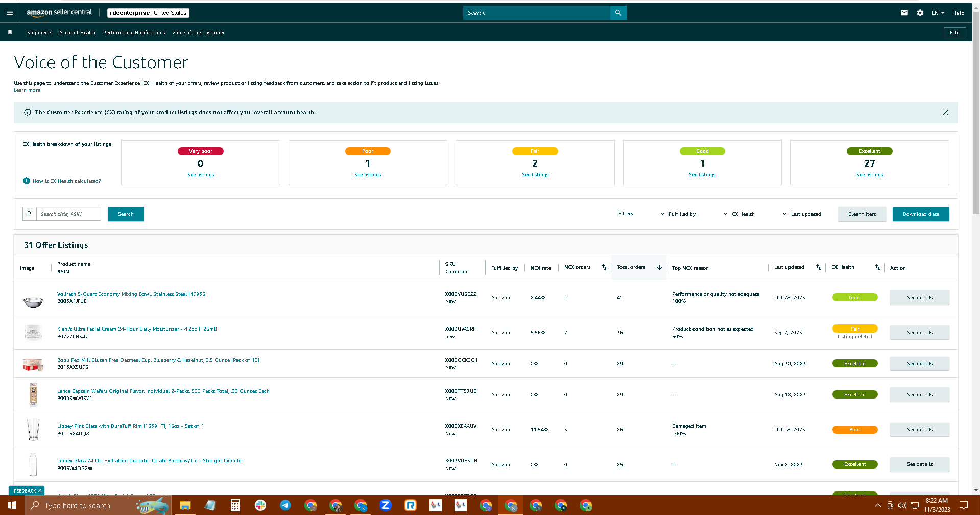Image resolution: width=980 pixels, height=515 pixels.
Task: Open Performance Notifications
Action: [134, 32]
